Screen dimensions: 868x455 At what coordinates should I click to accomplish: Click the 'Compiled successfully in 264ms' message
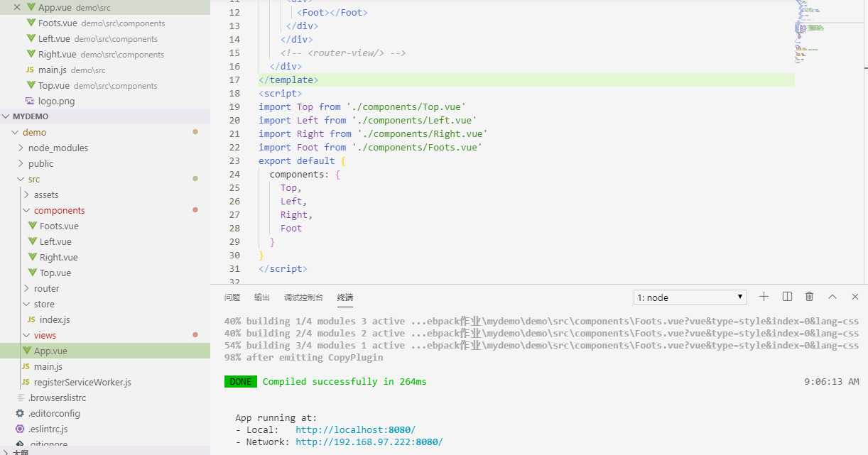[x=345, y=382]
